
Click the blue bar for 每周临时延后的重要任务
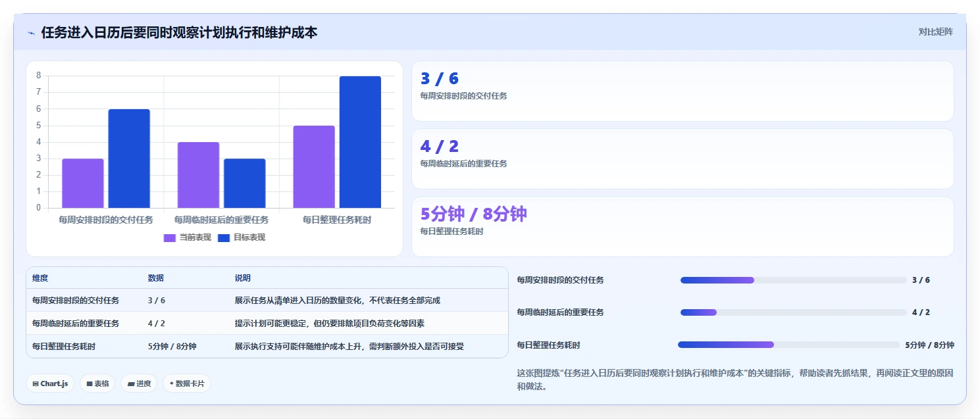click(244, 184)
